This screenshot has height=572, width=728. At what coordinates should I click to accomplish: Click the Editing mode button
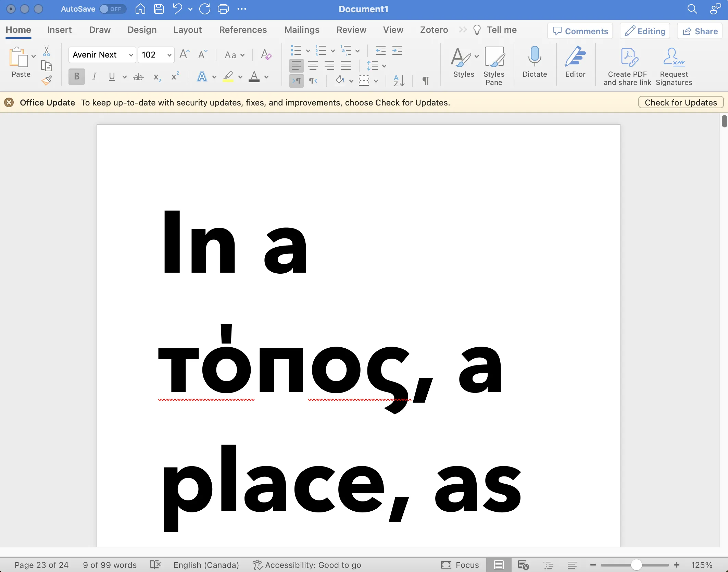(645, 31)
